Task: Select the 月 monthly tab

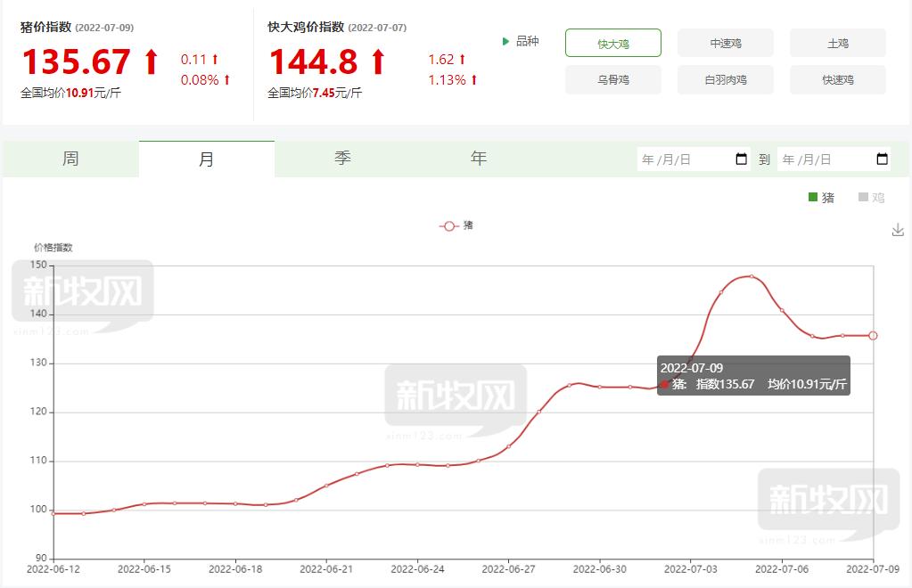Action: tap(206, 159)
